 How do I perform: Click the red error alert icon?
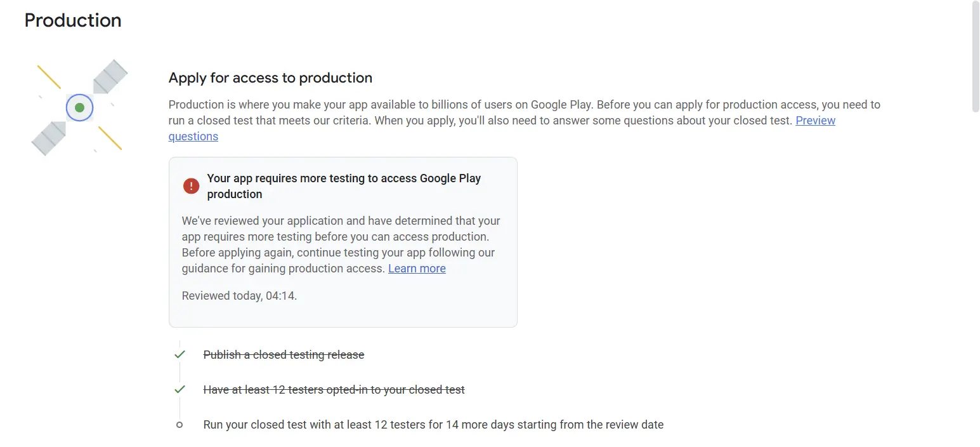[191, 186]
